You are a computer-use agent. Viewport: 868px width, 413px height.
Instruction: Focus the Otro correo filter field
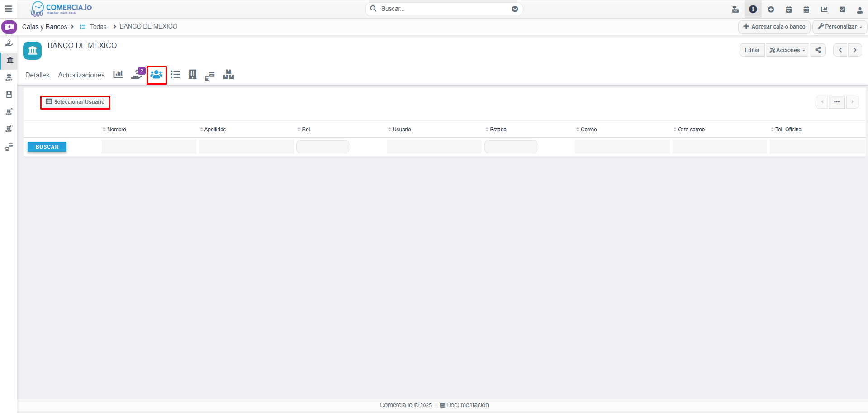(720, 147)
